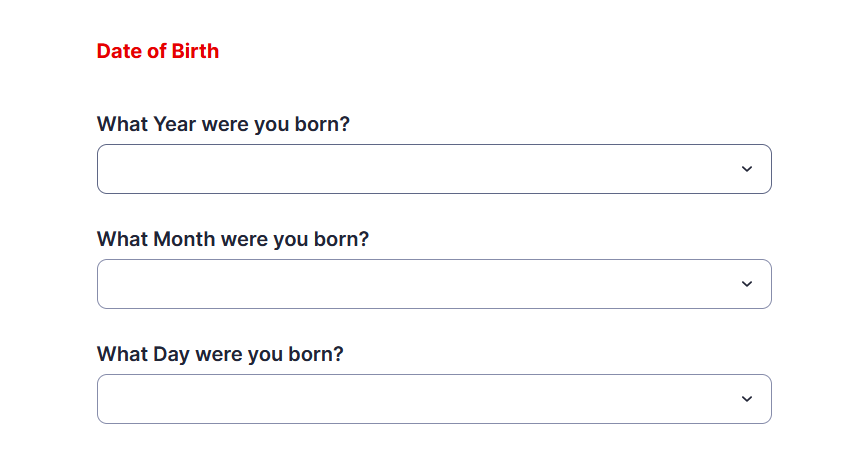Click the 'What Day were you born?' label

220,354
